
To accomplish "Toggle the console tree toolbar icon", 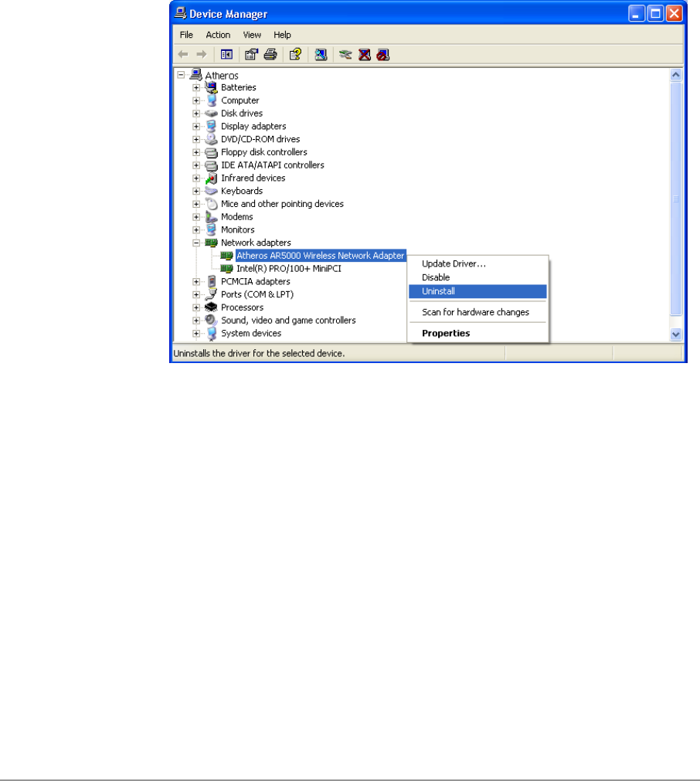I will (226, 54).
